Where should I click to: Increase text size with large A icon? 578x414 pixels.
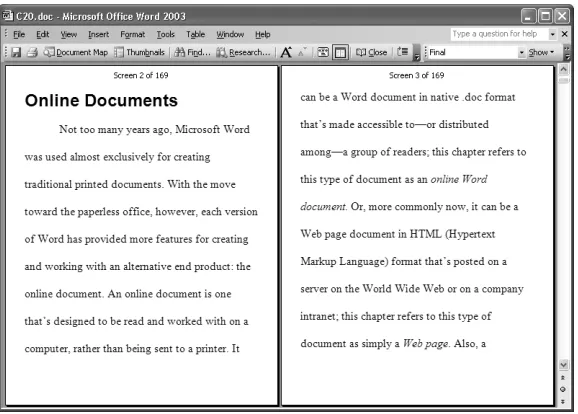286,52
